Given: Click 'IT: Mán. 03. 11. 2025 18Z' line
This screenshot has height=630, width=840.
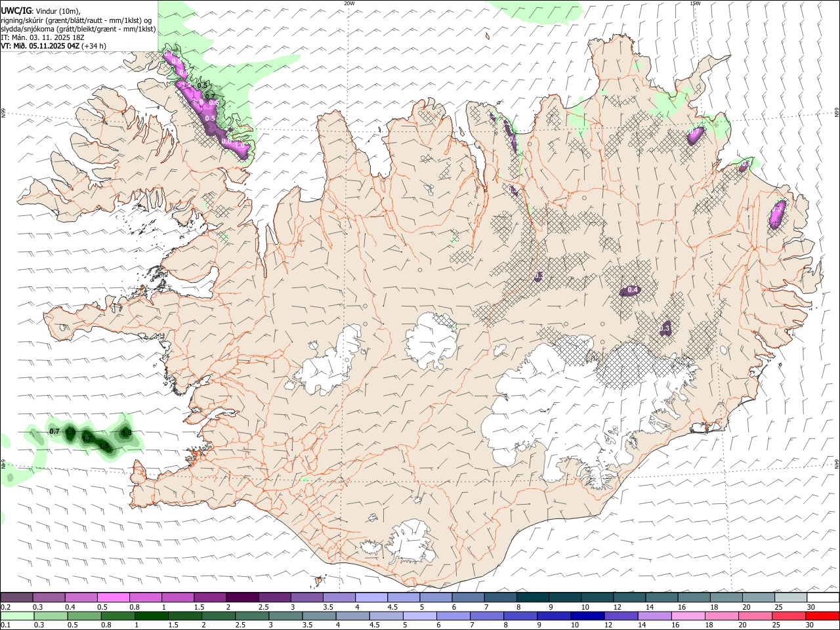Looking at the screenshot, I should coord(43,37).
